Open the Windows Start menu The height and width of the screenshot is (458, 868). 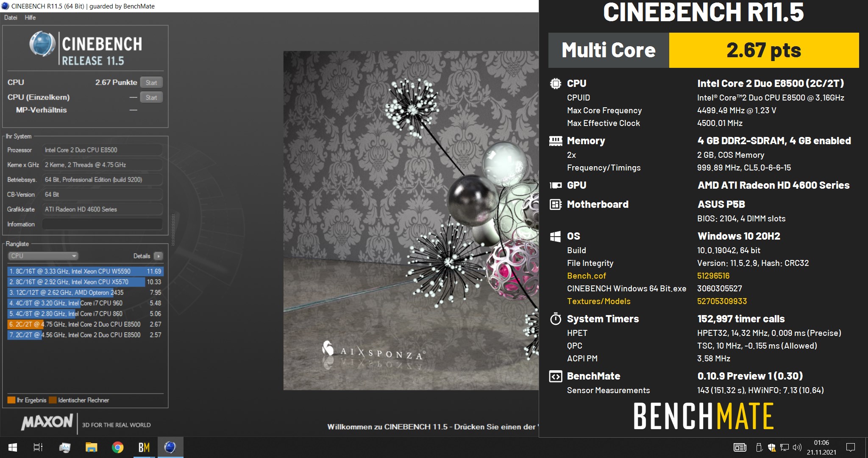pos(13,447)
